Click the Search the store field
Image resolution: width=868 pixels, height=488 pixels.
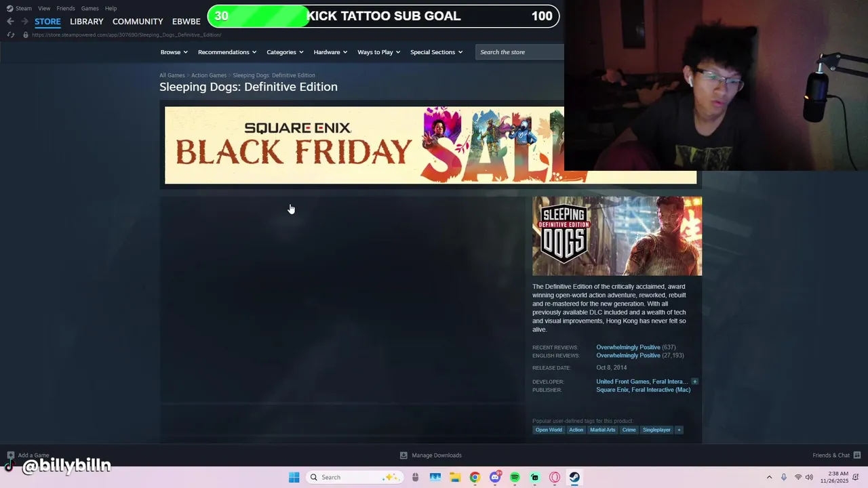click(x=519, y=52)
